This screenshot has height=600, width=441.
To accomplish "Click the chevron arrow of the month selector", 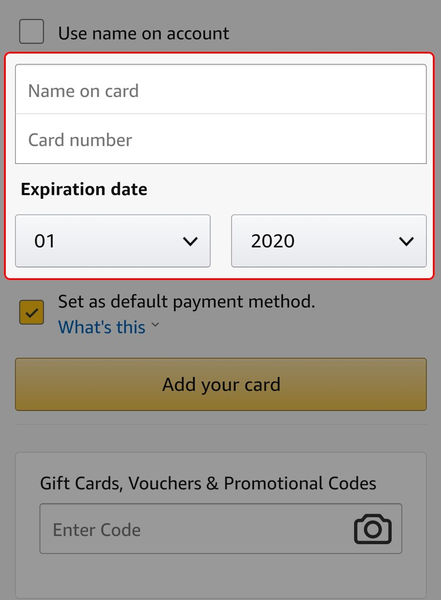I will click(190, 241).
